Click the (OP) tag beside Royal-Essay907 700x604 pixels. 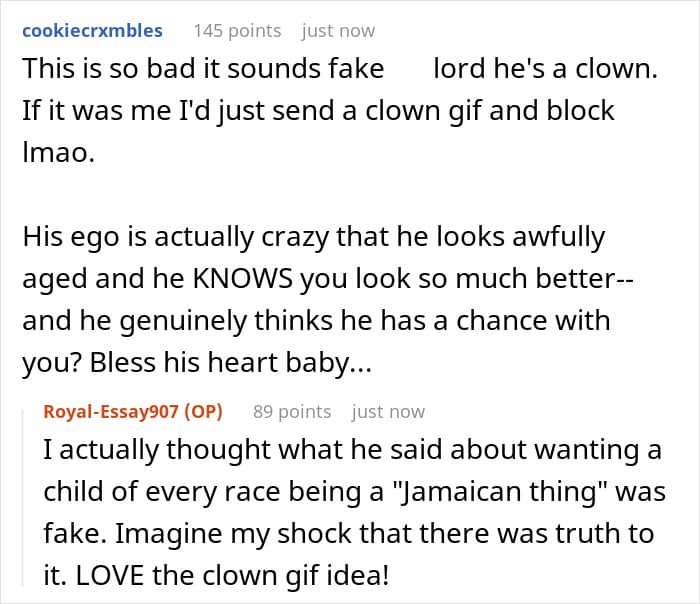tap(204, 411)
